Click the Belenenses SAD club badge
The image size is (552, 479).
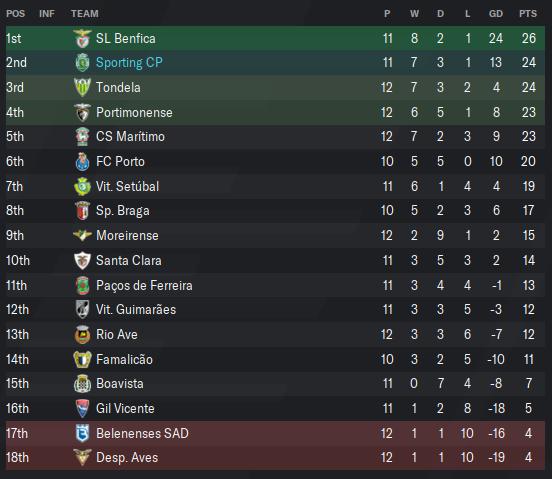point(82,433)
